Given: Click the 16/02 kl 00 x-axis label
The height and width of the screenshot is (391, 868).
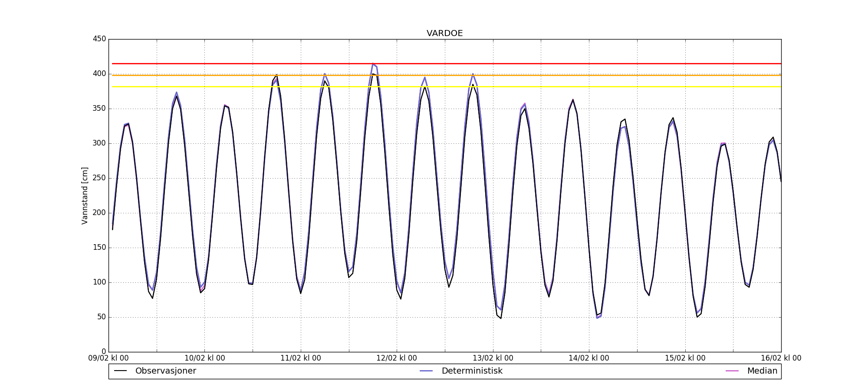Looking at the screenshot, I should (x=781, y=358).
